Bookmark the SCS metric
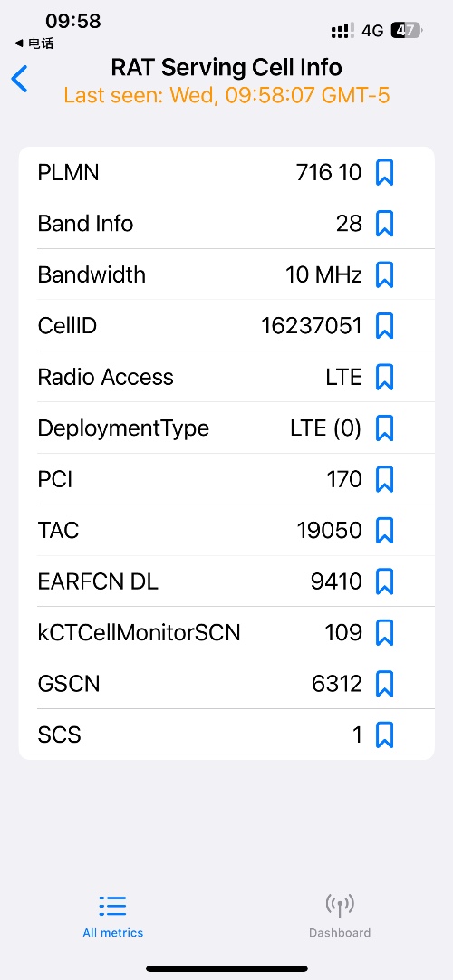 pyautogui.click(x=384, y=735)
